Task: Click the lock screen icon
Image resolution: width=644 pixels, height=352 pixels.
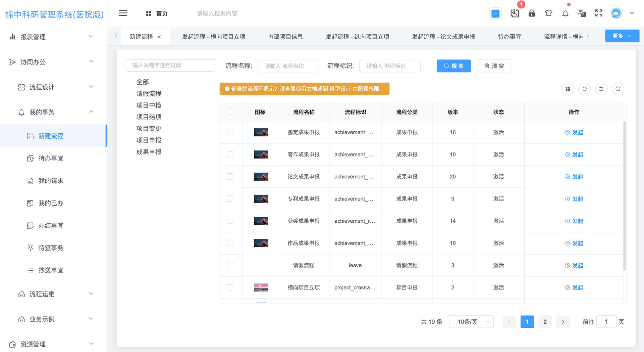Action: click(532, 13)
